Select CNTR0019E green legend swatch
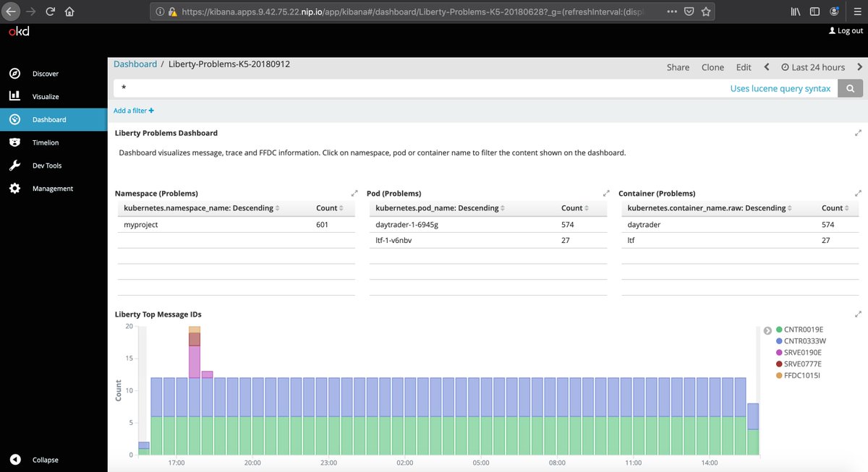The width and height of the screenshot is (868, 472). click(779, 330)
